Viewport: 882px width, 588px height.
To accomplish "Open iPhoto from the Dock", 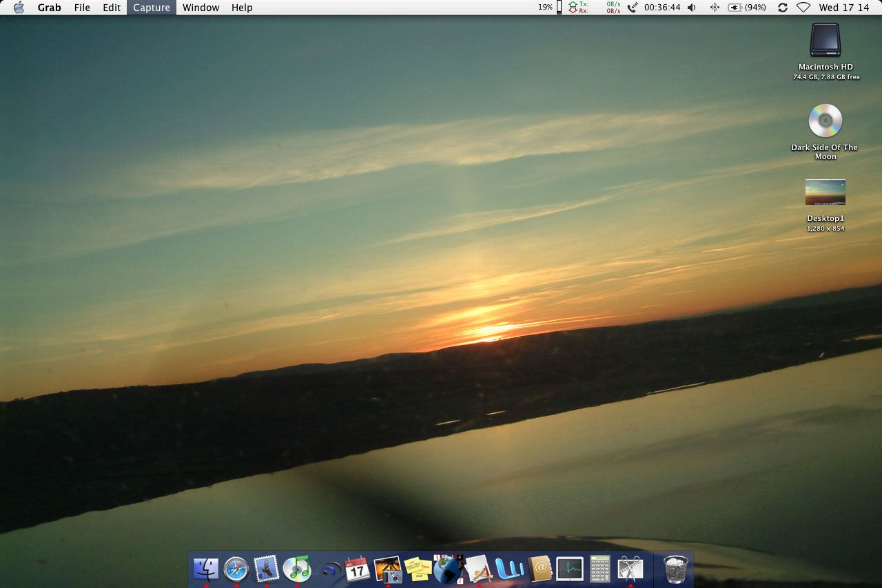I will point(388,569).
